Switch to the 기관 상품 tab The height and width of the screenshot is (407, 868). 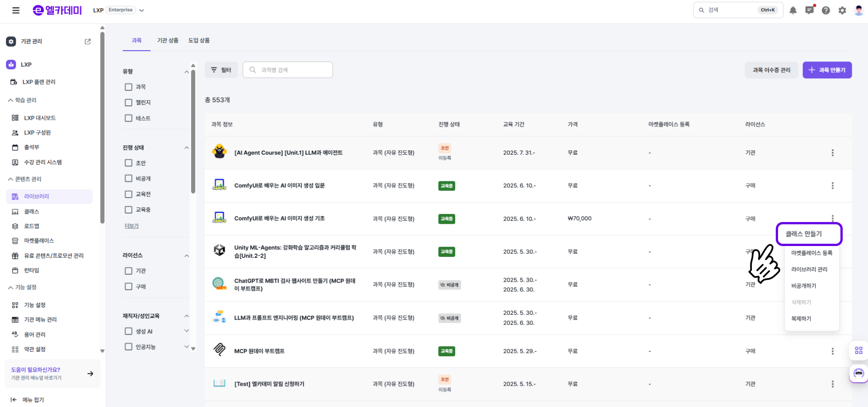coord(168,41)
